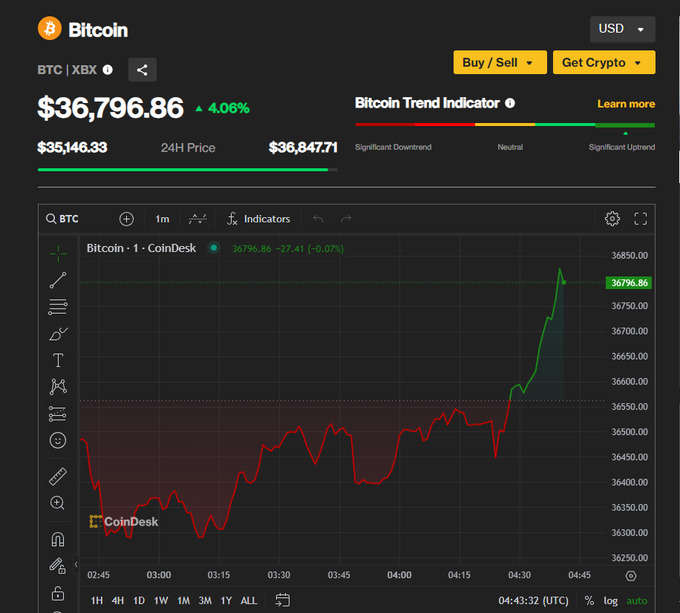The image size is (680, 613).
Task: Toggle auto scale on price axis
Action: [x=637, y=600]
